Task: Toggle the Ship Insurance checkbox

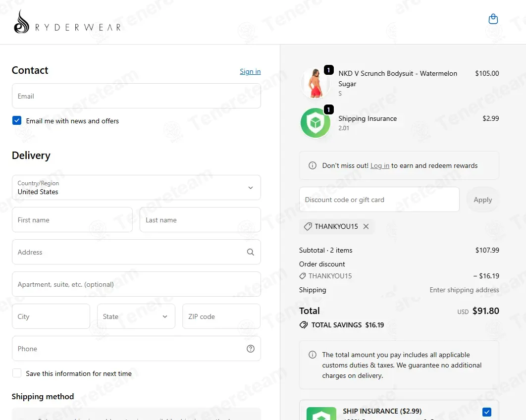Action: coord(487,412)
